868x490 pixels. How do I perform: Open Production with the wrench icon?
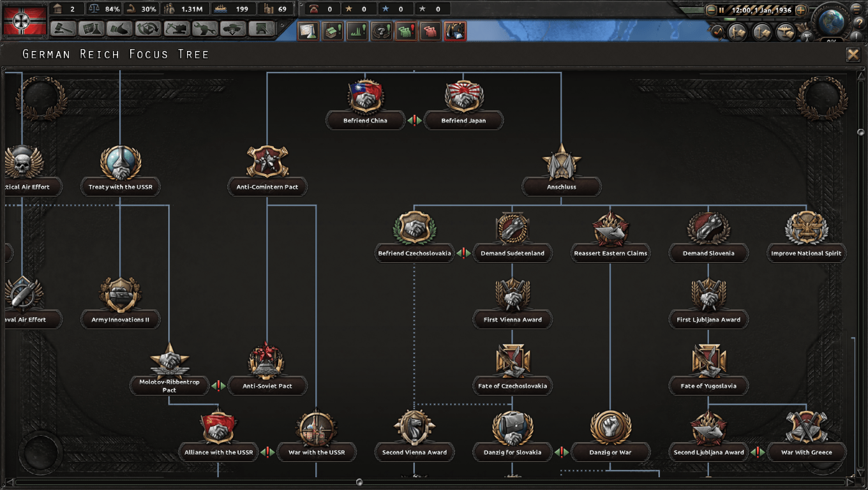tap(204, 29)
